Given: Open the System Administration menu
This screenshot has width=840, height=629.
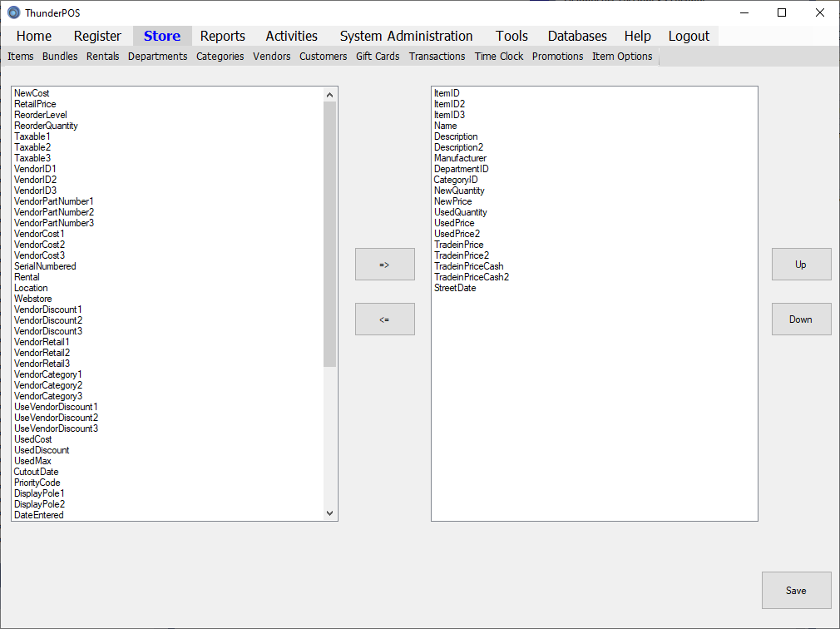Looking at the screenshot, I should [x=406, y=36].
